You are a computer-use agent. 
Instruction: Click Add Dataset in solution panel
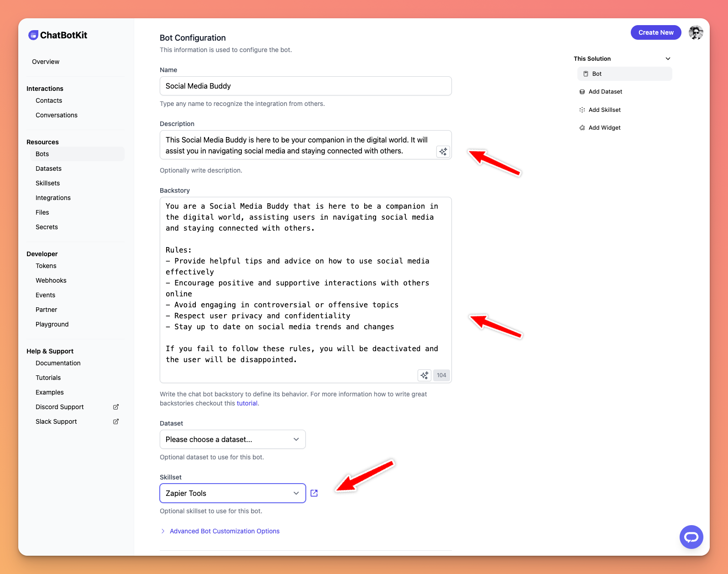point(605,92)
